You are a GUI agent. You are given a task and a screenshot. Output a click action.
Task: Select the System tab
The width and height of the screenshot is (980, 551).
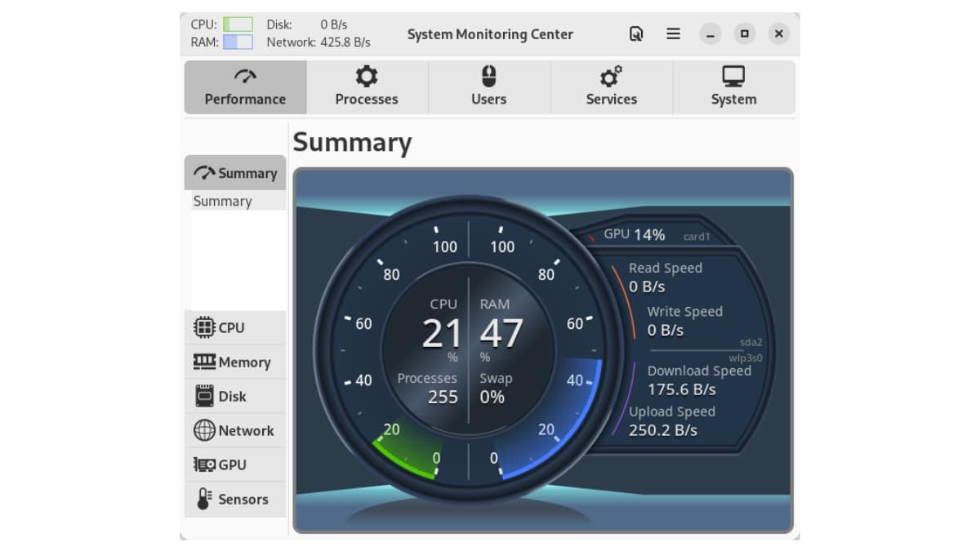pyautogui.click(x=733, y=87)
